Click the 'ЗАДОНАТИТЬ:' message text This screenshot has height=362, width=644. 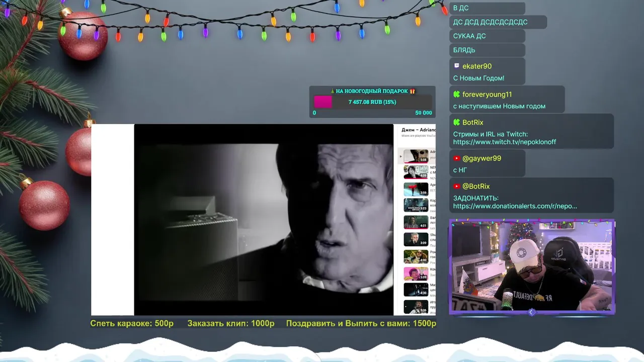[476, 198]
